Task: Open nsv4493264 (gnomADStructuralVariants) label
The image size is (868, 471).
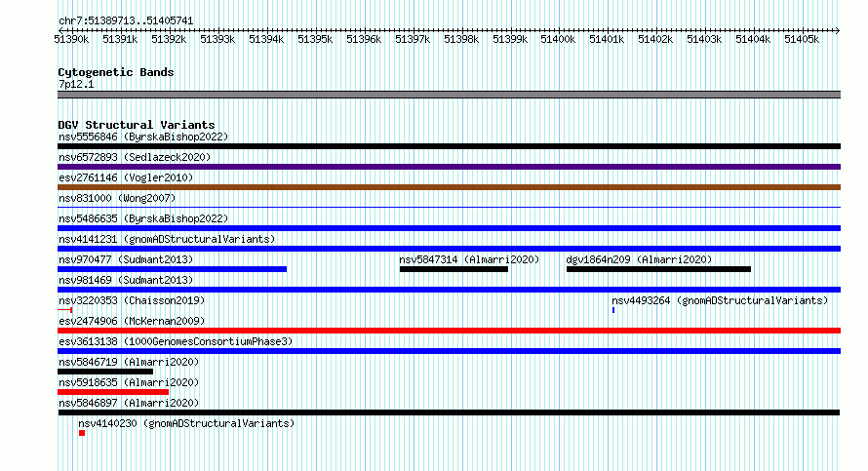Action: [720, 300]
